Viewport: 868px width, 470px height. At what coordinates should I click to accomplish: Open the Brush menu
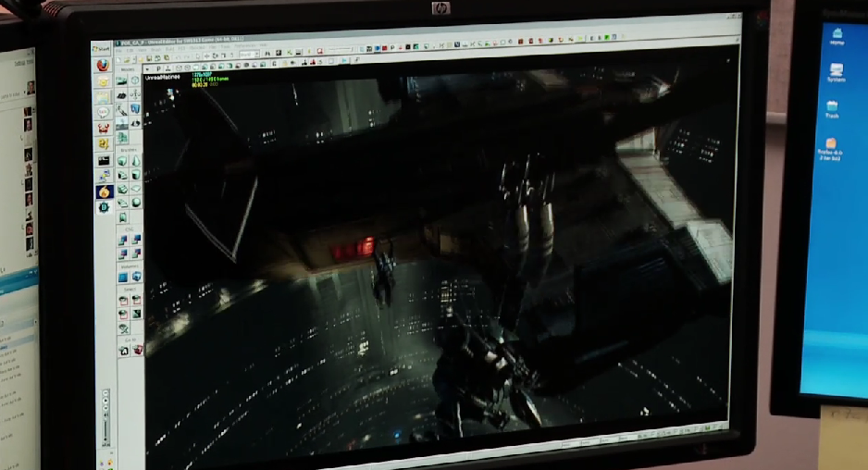click(155, 50)
